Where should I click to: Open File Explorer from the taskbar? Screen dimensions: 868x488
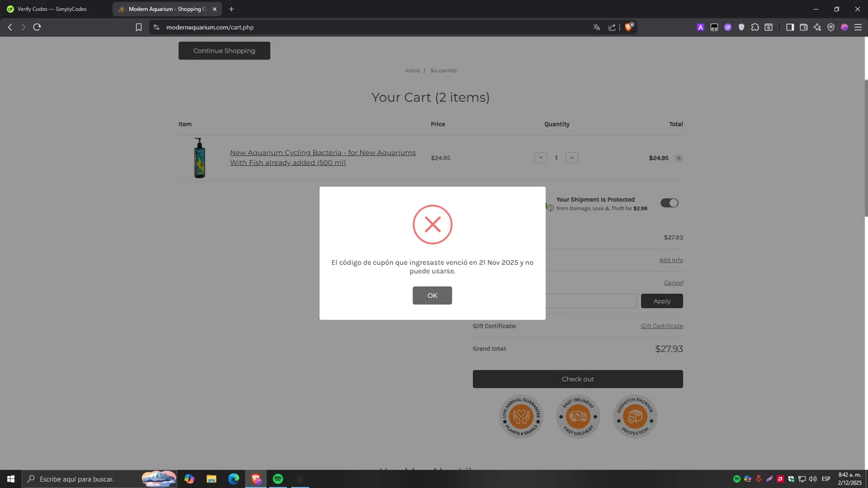[211, 479]
